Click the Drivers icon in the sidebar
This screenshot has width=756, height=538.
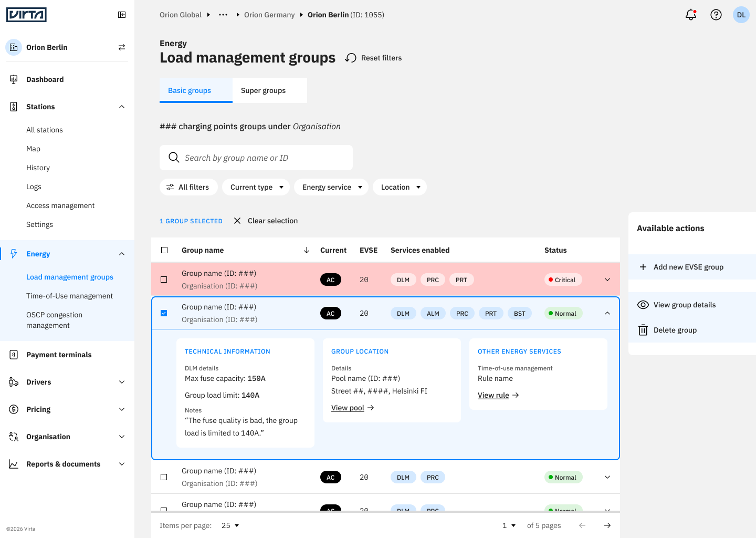tap(14, 382)
